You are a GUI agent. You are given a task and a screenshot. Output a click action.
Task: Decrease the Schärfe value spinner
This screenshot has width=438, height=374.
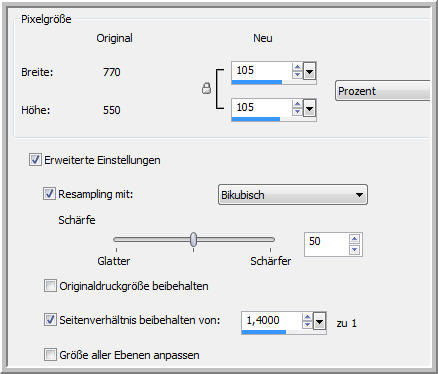click(354, 249)
